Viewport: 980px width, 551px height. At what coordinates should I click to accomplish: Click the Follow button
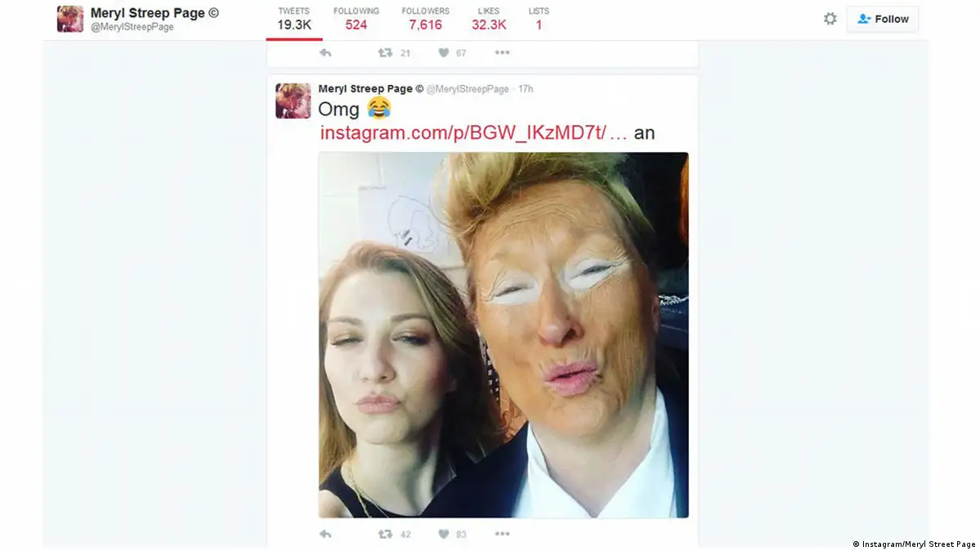coord(882,19)
